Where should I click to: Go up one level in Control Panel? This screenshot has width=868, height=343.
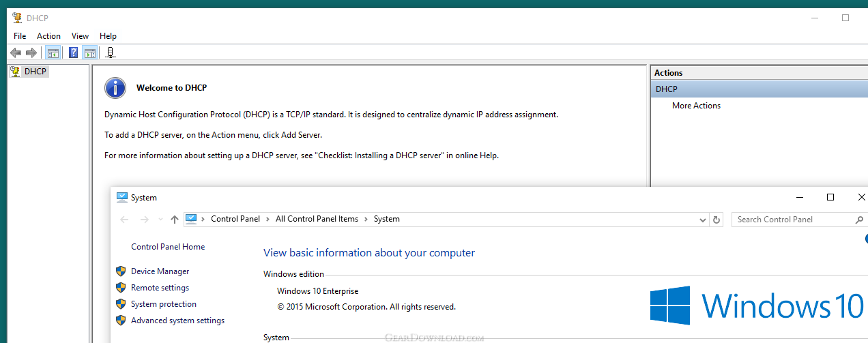point(175,220)
